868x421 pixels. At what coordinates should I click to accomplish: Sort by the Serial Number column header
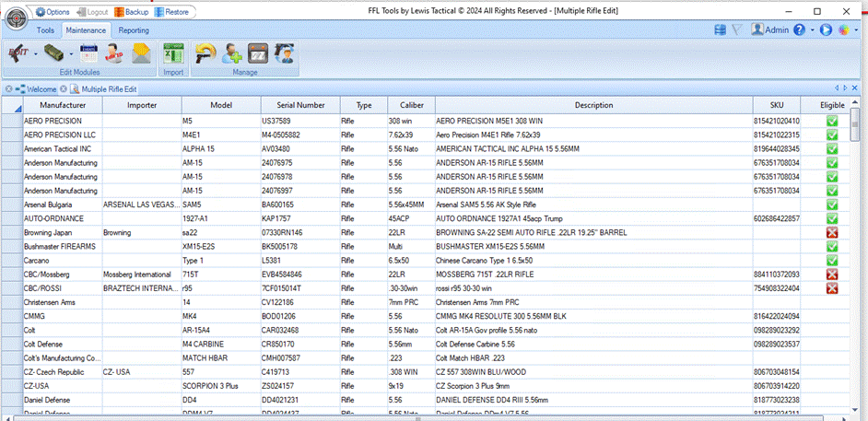[x=300, y=105]
